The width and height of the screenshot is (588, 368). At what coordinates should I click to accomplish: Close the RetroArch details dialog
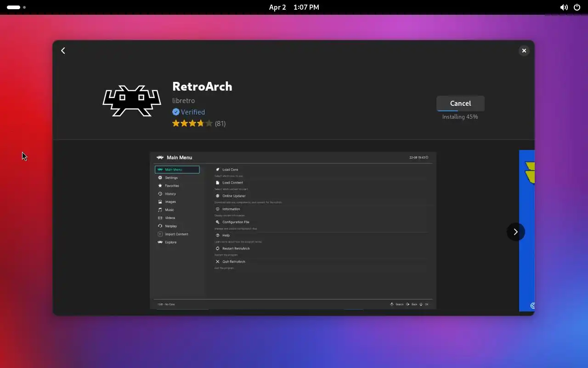coord(524,51)
